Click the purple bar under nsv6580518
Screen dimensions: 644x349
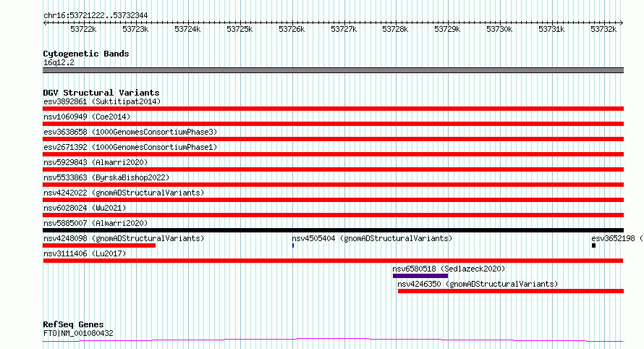[420, 276]
